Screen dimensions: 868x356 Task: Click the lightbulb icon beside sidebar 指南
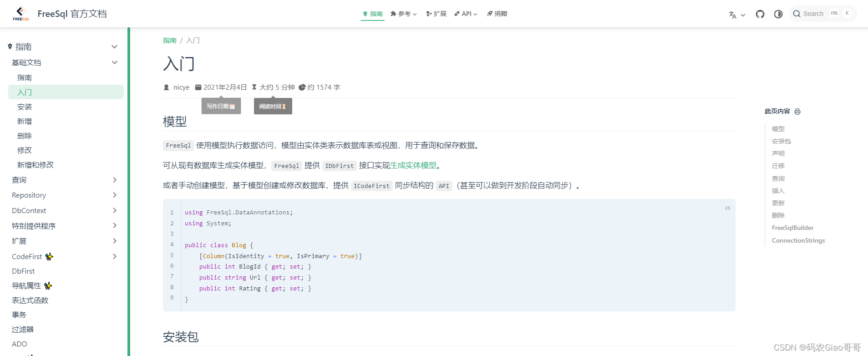(x=10, y=46)
